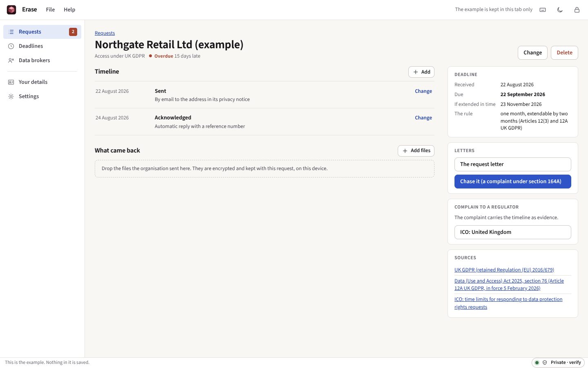Viewport: 588px width, 368px height.
Task: Open the File menu
Action: (x=50, y=9)
